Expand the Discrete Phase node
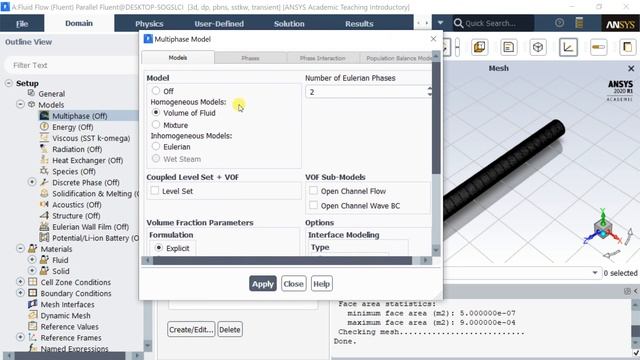The width and height of the screenshot is (640, 360). tap(32, 182)
